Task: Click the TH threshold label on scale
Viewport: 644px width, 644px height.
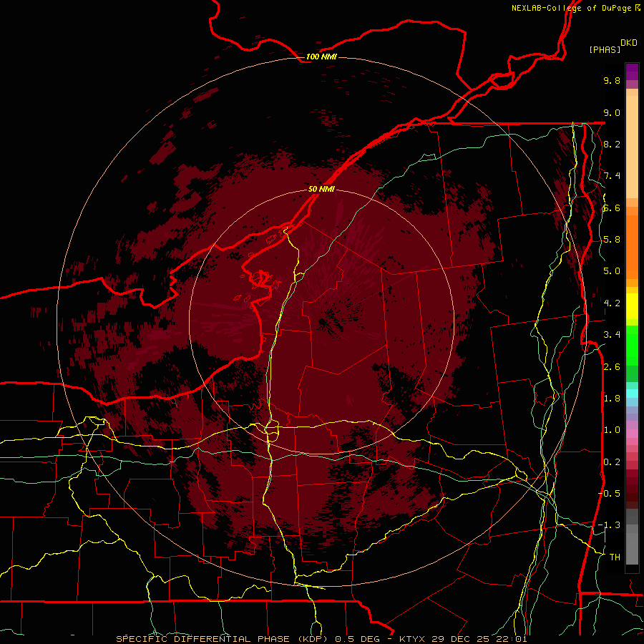Action: (x=615, y=557)
